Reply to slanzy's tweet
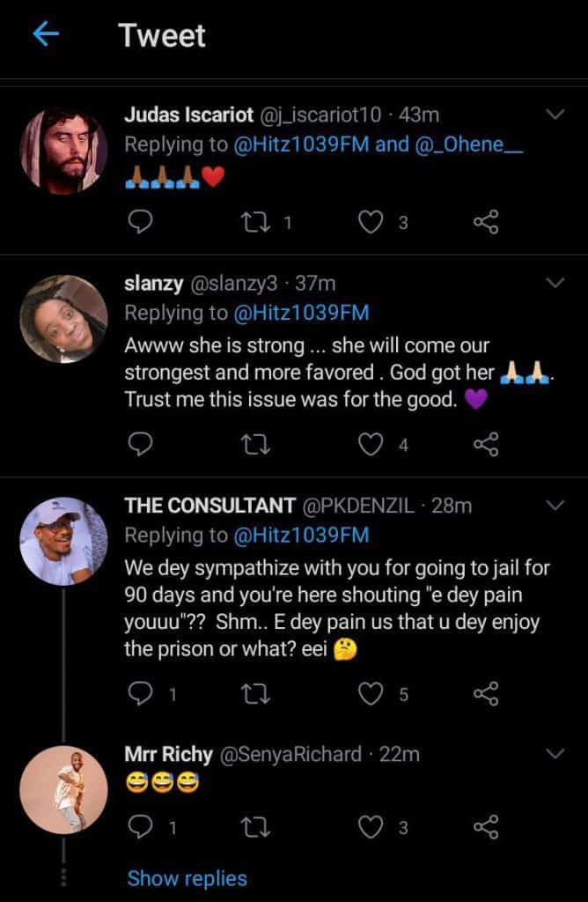588x902 pixels. point(141,445)
